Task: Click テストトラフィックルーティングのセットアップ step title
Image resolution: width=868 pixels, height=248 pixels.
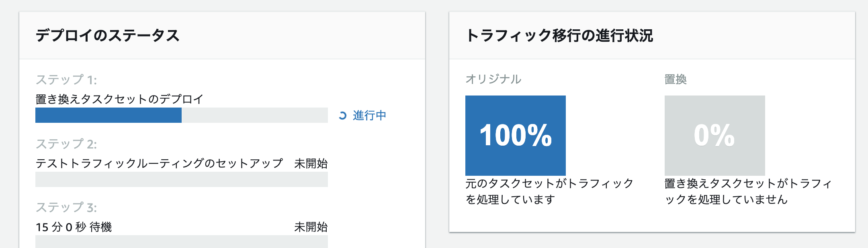Action: (x=159, y=163)
